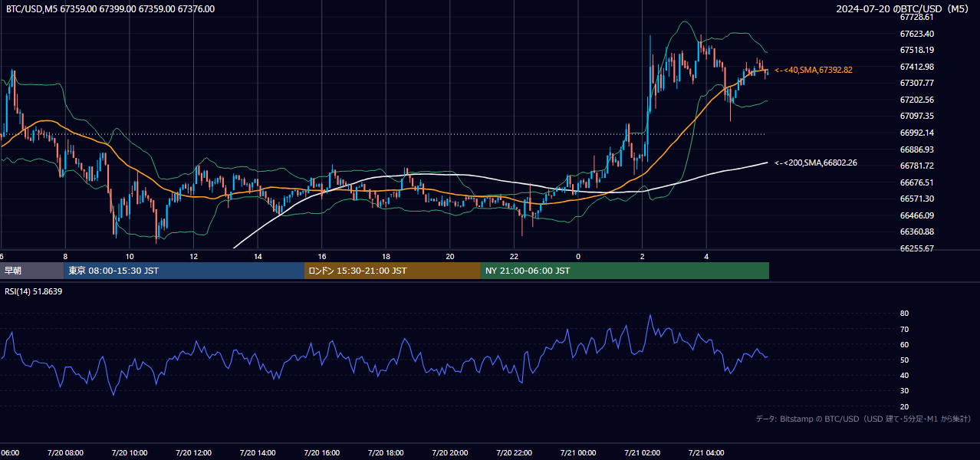
Task: Click RSI axis level 40
Action: [x=905, y=375]
